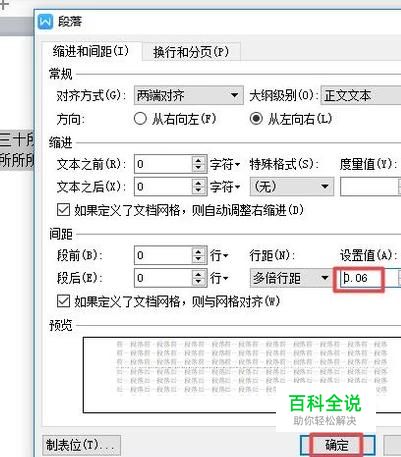Viewport: 401px width, 457px height.
Task: Increase 段前 spacing with up arrow
Action: tap(199, 251)
